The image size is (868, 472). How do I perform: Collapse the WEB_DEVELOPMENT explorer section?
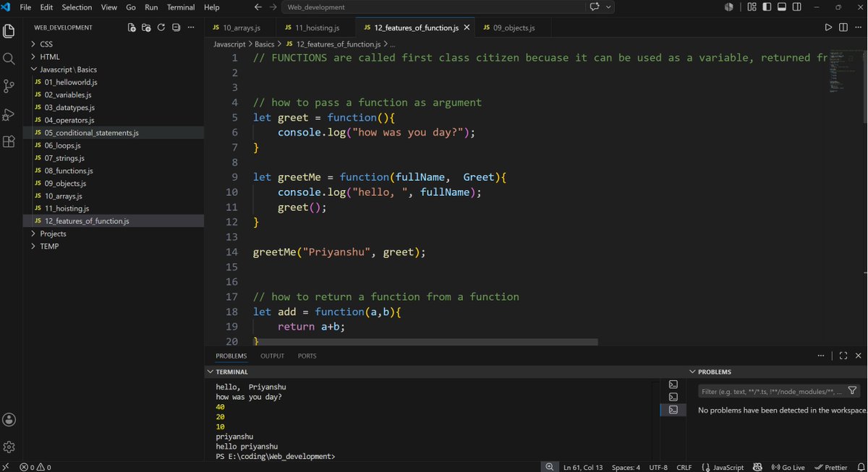pos(63,27)
